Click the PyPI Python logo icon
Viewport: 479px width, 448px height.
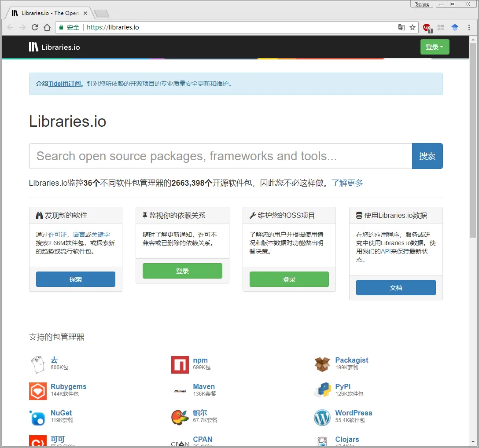[322, 390]
